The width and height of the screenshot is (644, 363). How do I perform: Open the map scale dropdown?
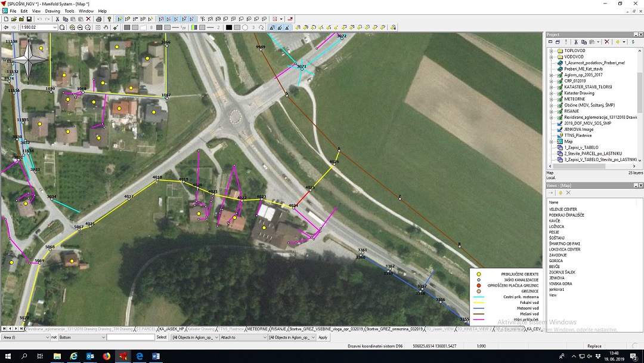55,27
